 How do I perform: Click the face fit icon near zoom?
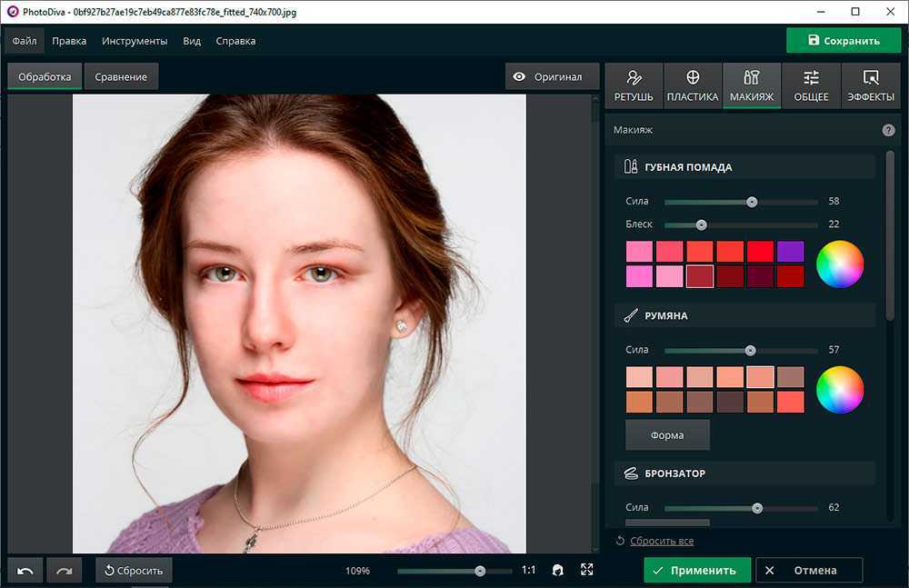[x=558, y=570]
